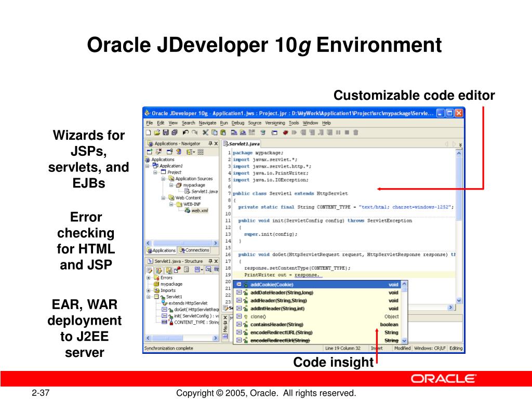Open the Help menu
The image size is (532, 399).
[x=326, y=123]
